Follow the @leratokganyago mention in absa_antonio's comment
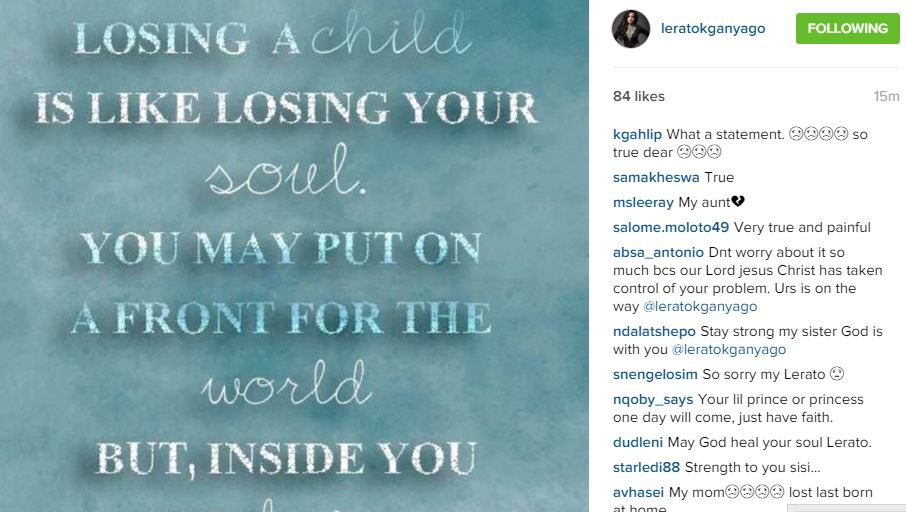Screen dimensions: 906x512 pos(700,306)
